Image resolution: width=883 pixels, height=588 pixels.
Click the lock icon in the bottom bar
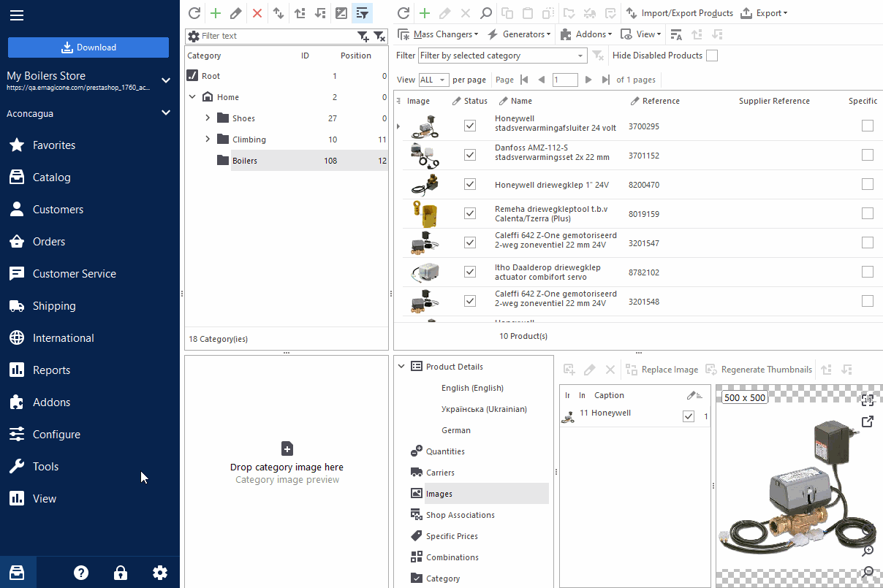[121, 573]
